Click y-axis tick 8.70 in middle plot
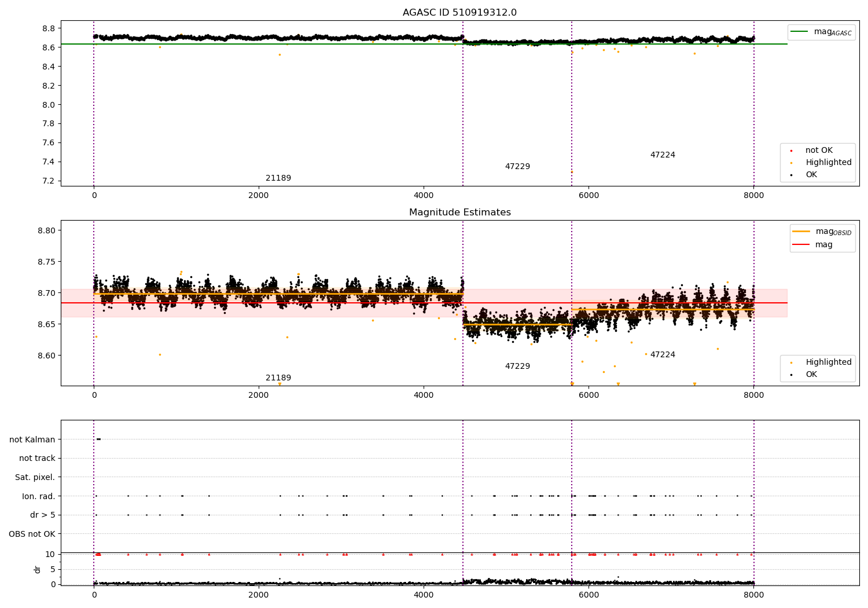This screenshot has width=868, height=608. coord(46,293)
